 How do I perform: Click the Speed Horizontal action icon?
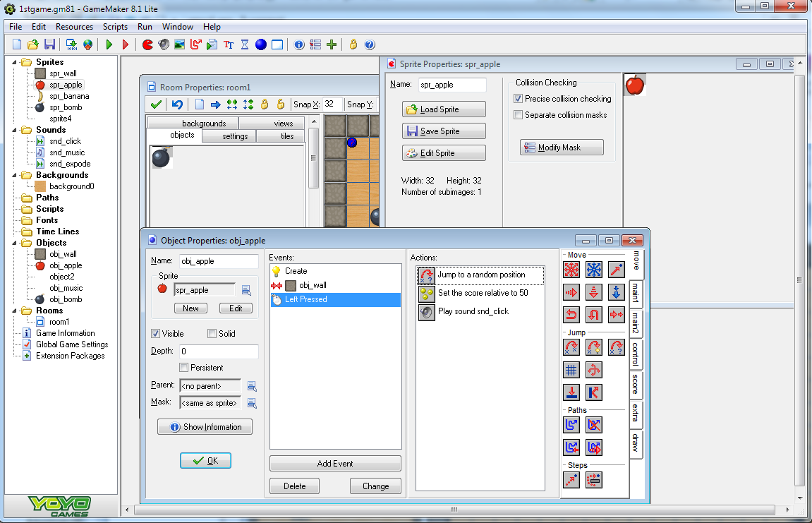pyautogui.click(x=571, y=292)
